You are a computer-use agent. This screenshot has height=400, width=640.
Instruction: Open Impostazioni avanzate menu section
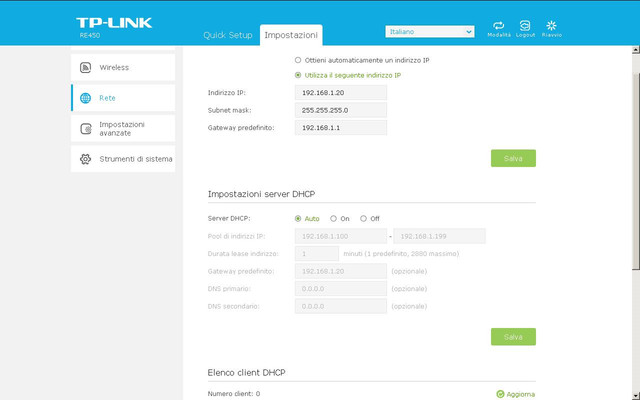point(123,129)
